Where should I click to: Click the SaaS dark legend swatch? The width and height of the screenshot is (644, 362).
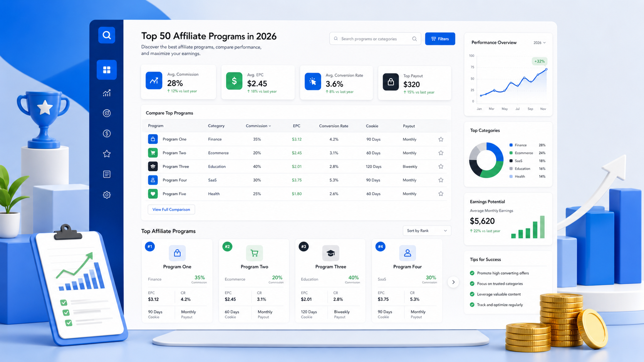tap(511, 161)
